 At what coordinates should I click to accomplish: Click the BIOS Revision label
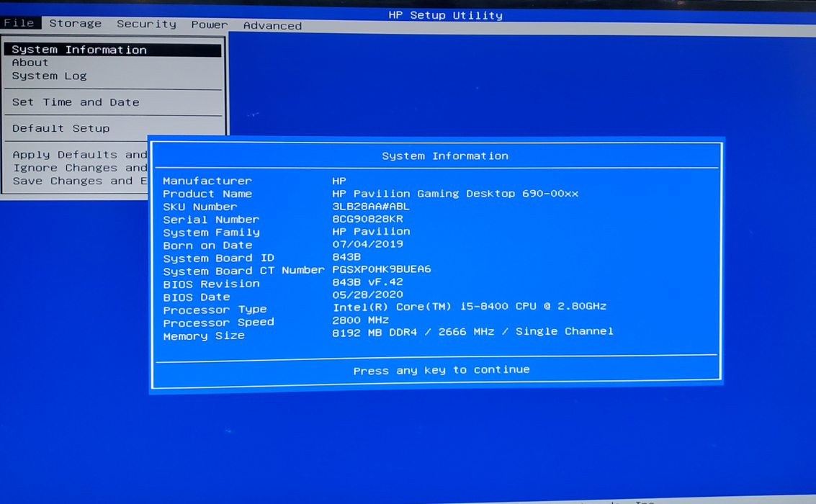pyautogui.click(x=211, y=284)
